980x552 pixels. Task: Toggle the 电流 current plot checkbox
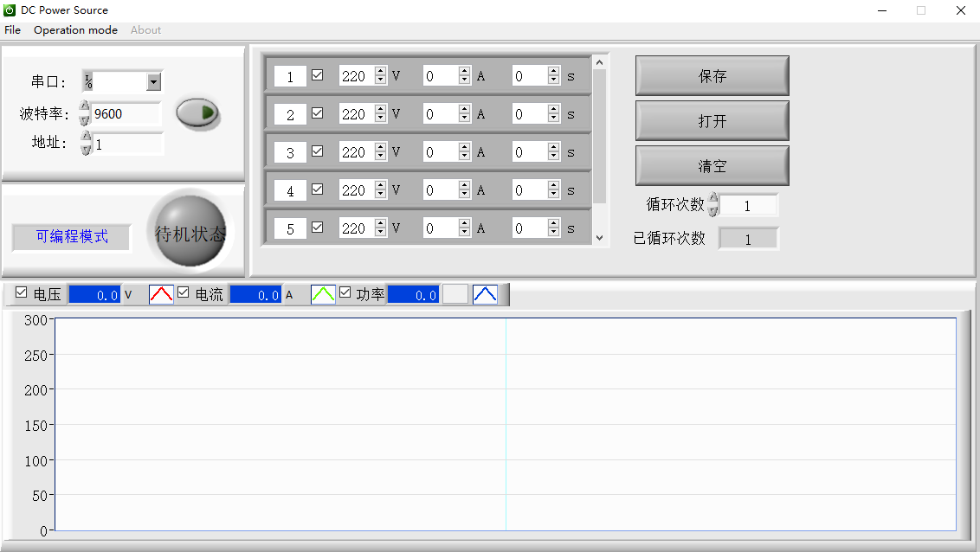pos(183,294)
